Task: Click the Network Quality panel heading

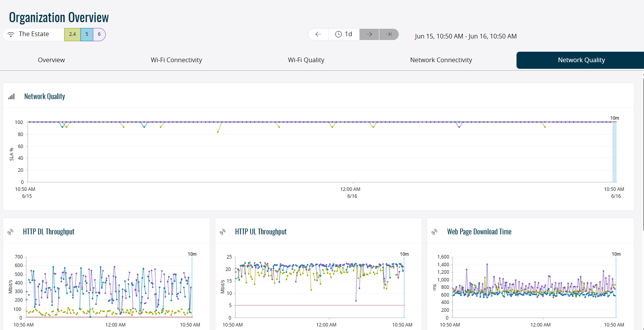Action: pyautogui.click(x=45, y=96)
